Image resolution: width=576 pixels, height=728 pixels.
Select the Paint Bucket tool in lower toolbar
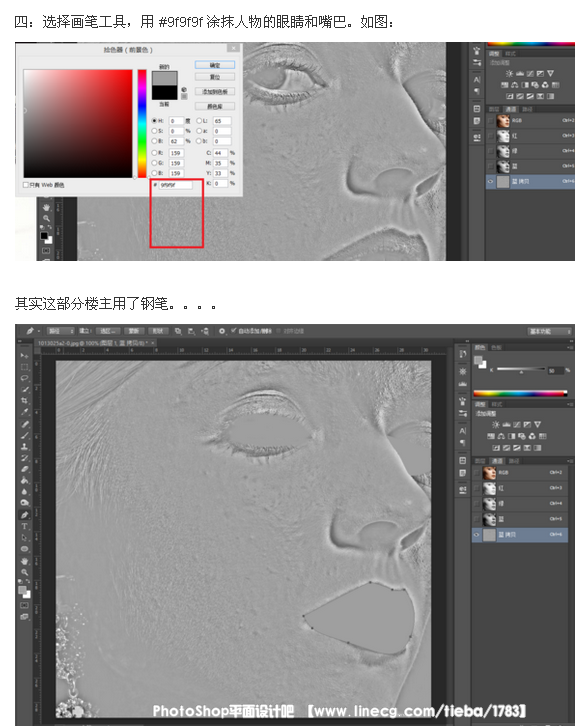24,480
